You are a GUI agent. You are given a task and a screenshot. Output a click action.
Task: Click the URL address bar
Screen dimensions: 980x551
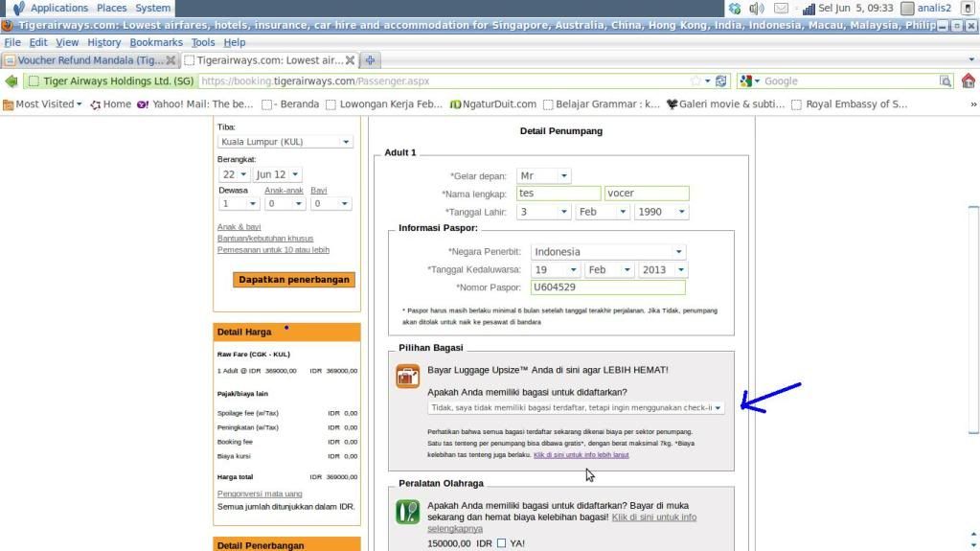click(444, 81)
